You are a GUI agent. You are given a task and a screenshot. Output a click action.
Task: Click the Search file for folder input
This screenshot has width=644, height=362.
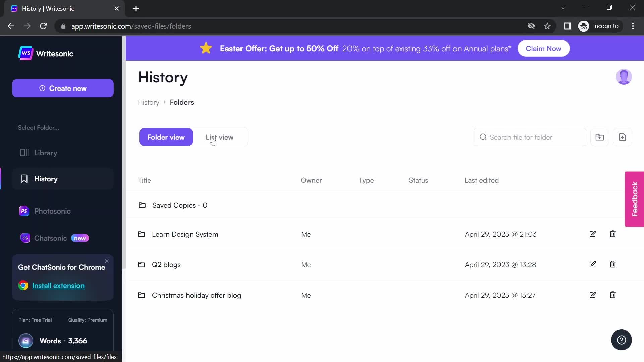coord(530,137)
